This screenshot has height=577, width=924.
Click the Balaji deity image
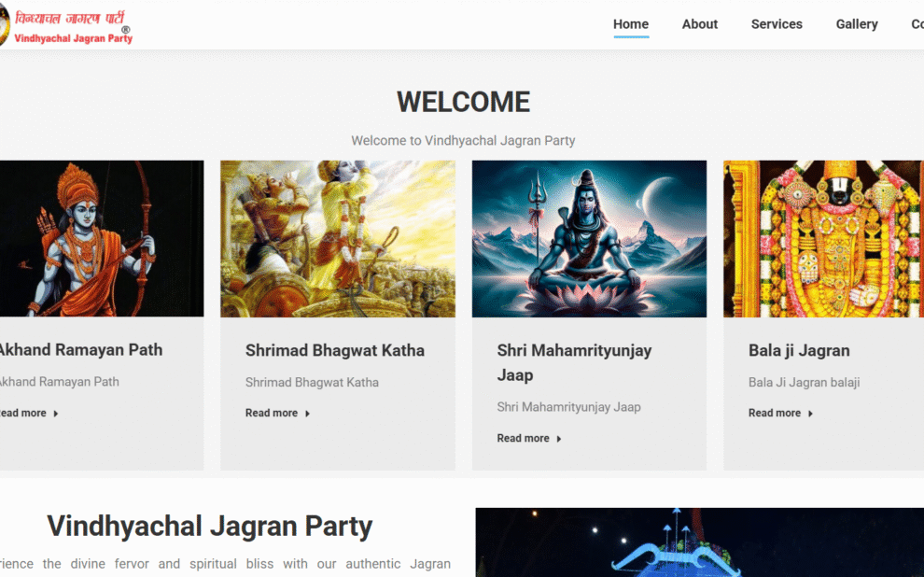click(823, 238)
